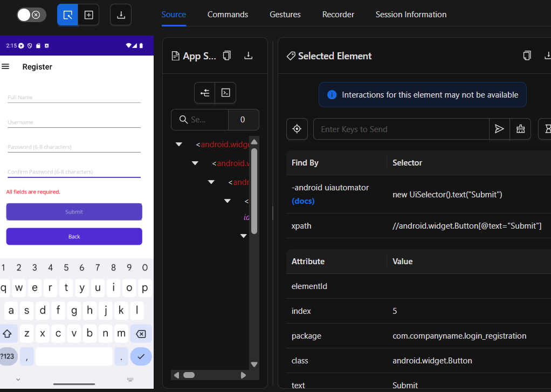
Task: Open the Commands tab
Action: click(x=228, y=15)
